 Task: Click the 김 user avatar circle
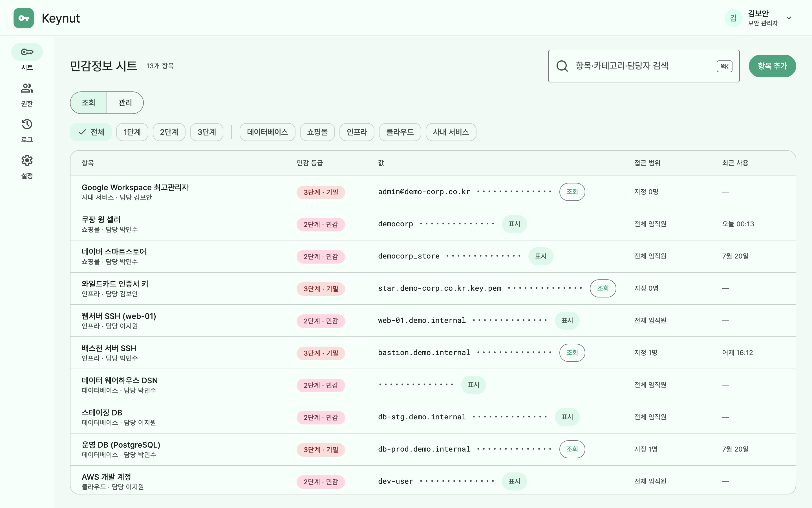(x=734, y=18)
